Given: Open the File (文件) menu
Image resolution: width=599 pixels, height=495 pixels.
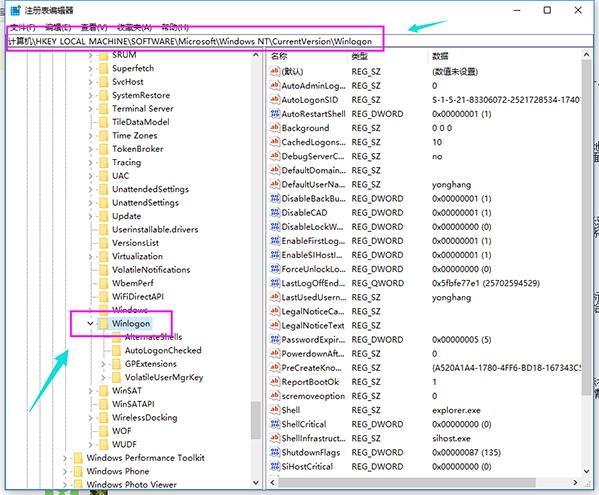Looking at the screenshot, I should 23,27.
